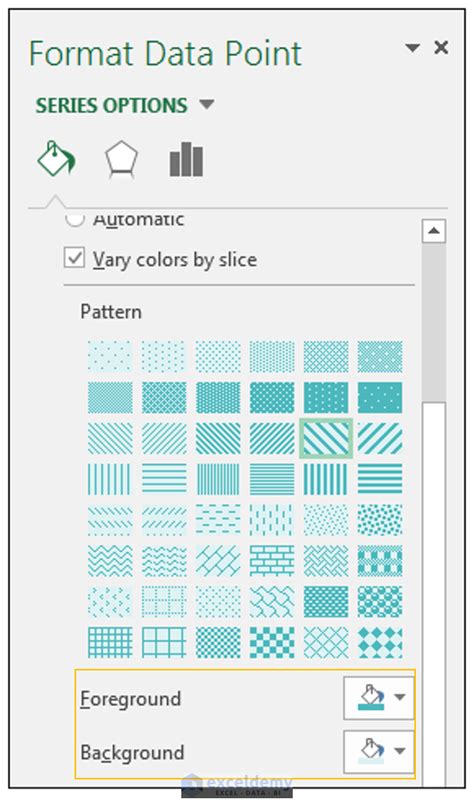The height and width of the screenshot is (810, 474).
Task: Open the Foreground color dropdown arrow
Action: point(400,697)
